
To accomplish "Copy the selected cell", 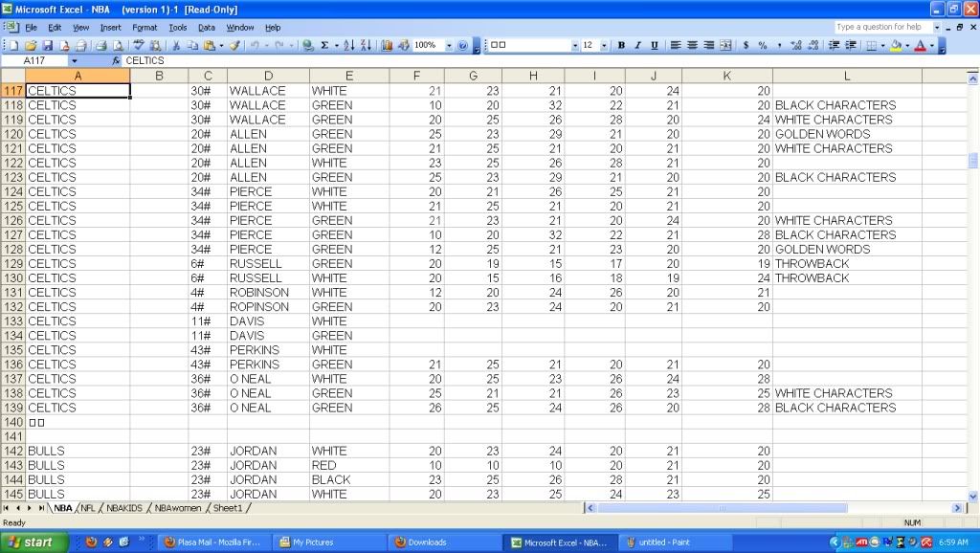I will (192, 45).
